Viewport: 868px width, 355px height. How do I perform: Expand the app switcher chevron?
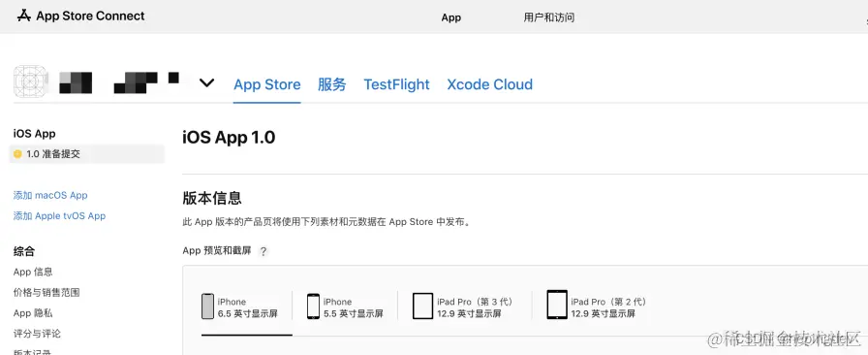click(x=206, y=83)
